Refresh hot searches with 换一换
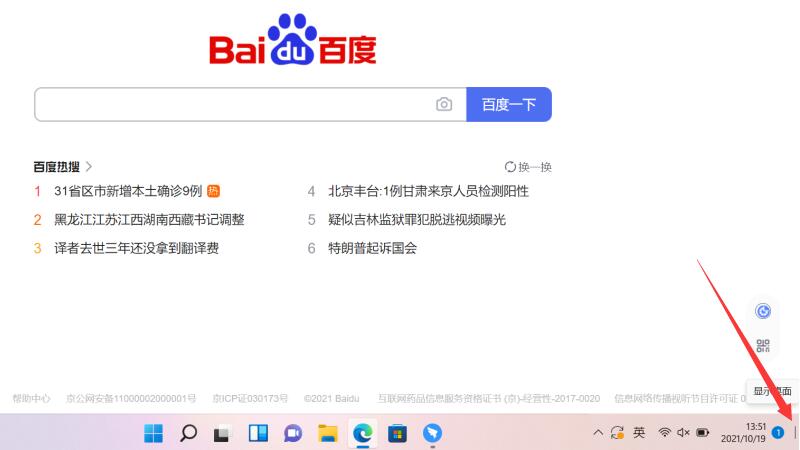Image resolution: width=800 pixels, height=450 pixels. (x=528, y=167)
